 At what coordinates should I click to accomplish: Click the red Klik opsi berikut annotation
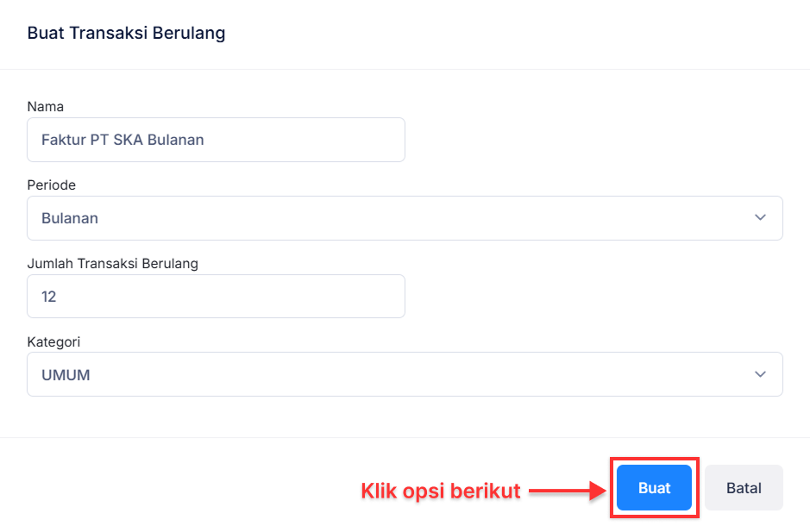(x=440, y=490)
